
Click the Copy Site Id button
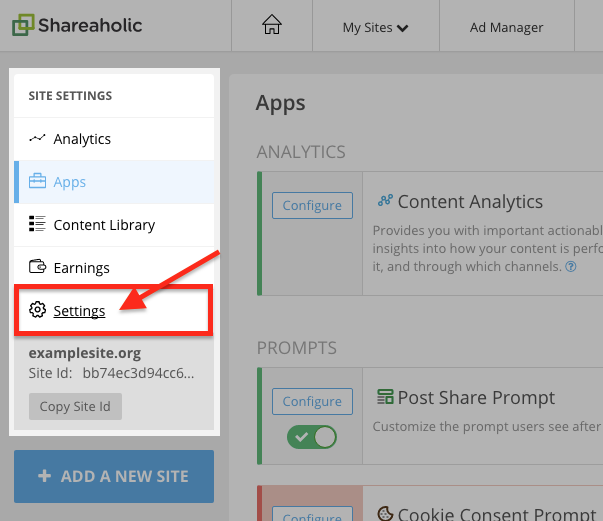75,406
